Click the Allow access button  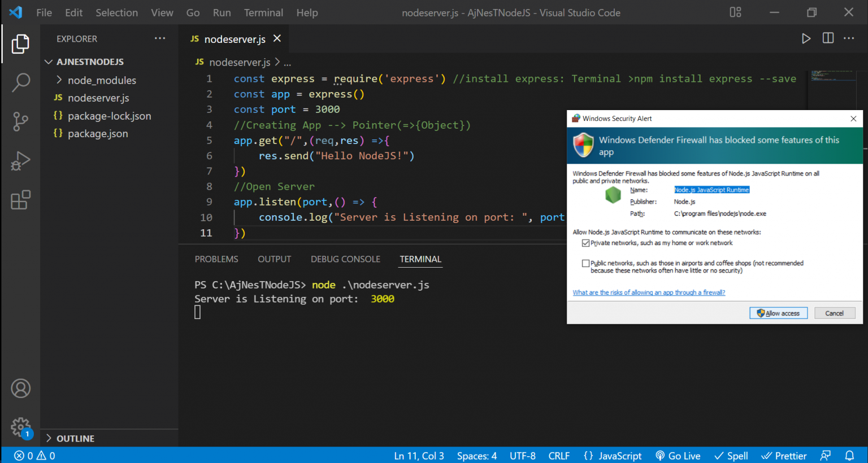[778, 313]
